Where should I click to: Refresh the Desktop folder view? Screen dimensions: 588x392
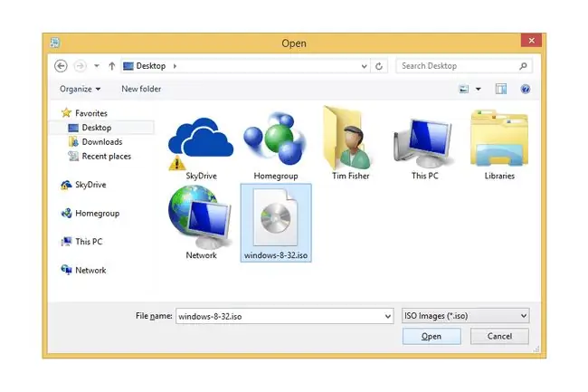coord(379,66)
